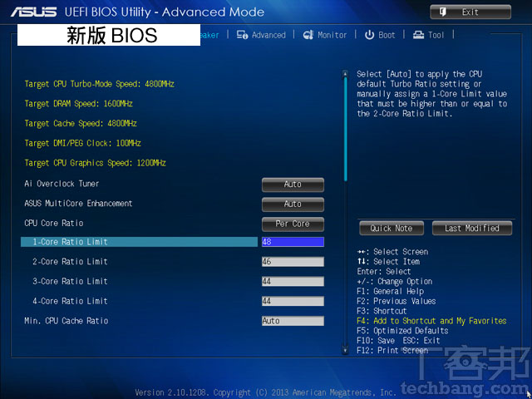Click the Exit button
This screenshot has width=532, height=399.
tap(470, 12)
